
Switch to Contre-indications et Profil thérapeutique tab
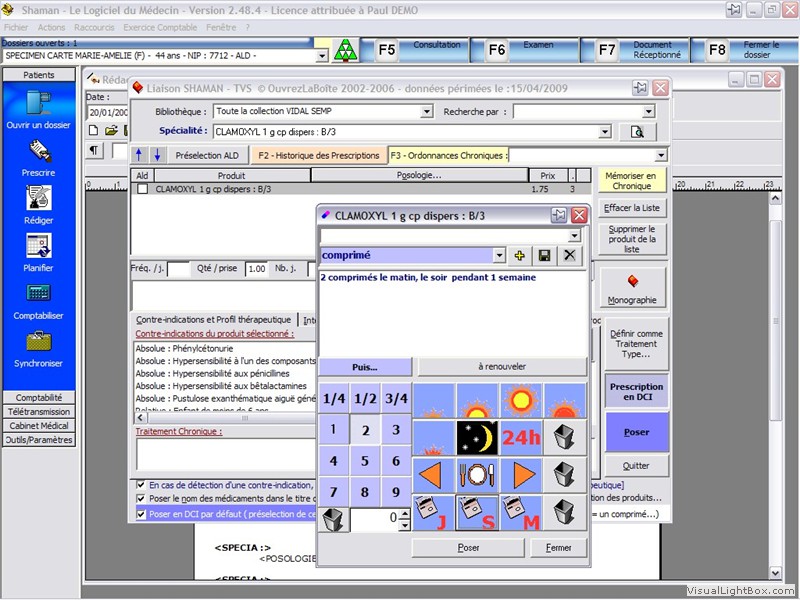pyautogui.click(x=214, y=320)
